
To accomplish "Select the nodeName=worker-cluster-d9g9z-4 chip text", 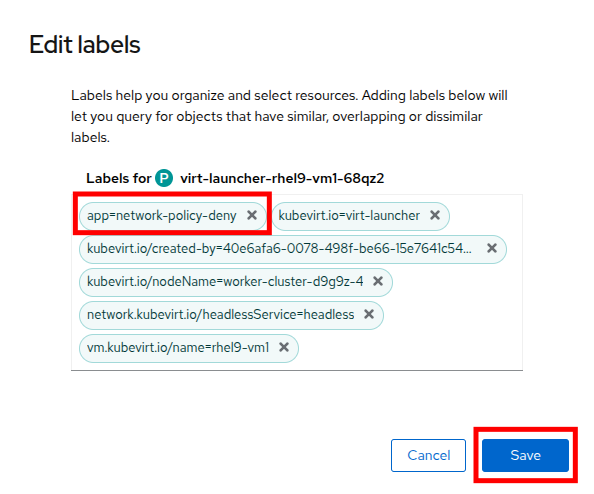I will [225, 281].
